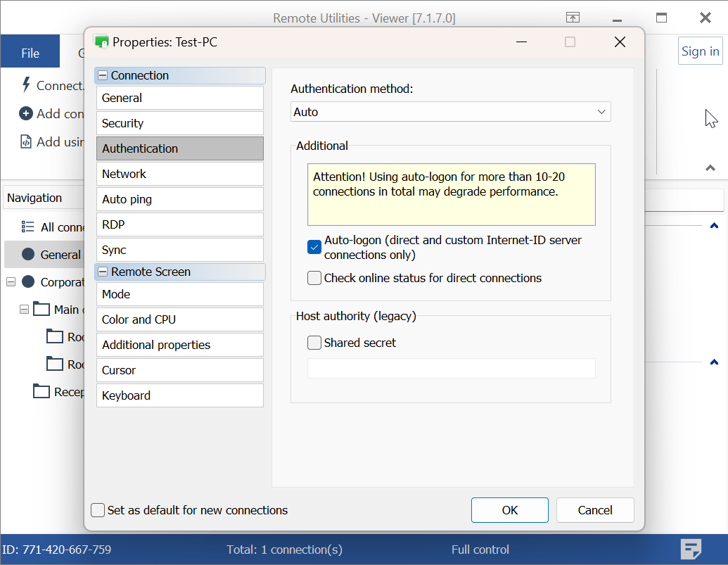Collapse the Connection section
The image size is (728, 565).
103,75
